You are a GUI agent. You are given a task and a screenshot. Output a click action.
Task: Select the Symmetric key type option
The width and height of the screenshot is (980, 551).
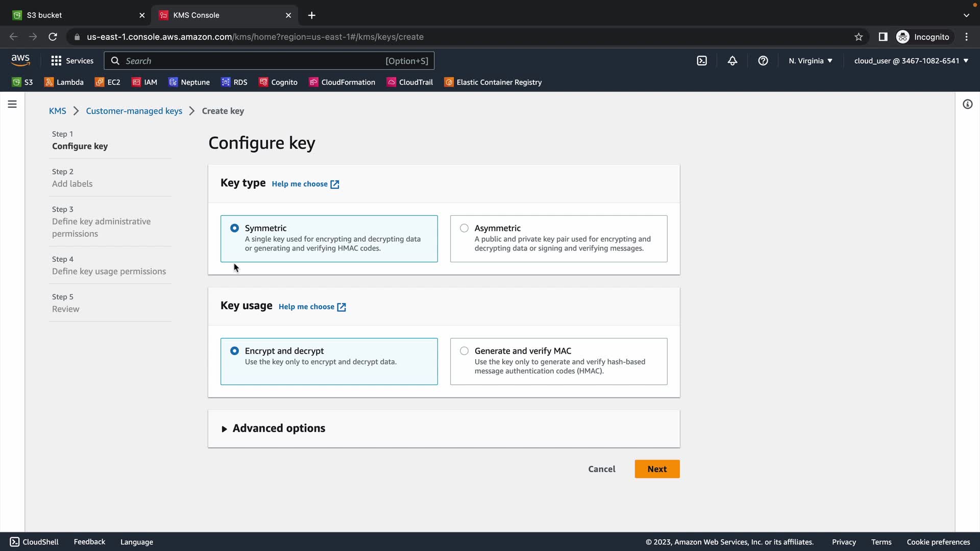tap(234, 228)
